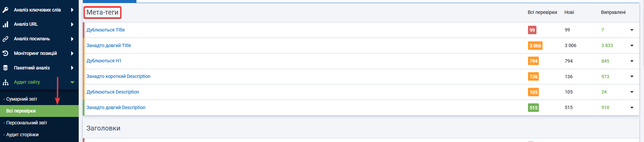The height and width of the screenshot is (142, 644).
Task: Open the Персональний звіт menu item
Action: tap(26, 123)
